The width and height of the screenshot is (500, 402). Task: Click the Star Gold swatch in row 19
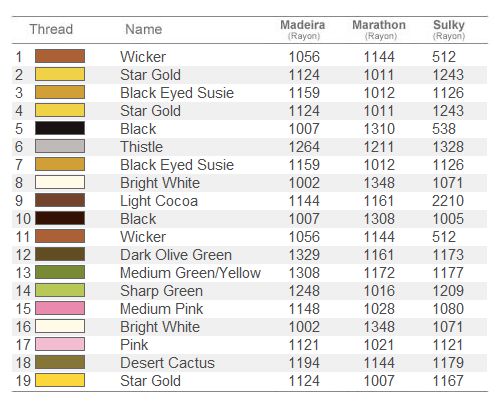pos(60,380)
